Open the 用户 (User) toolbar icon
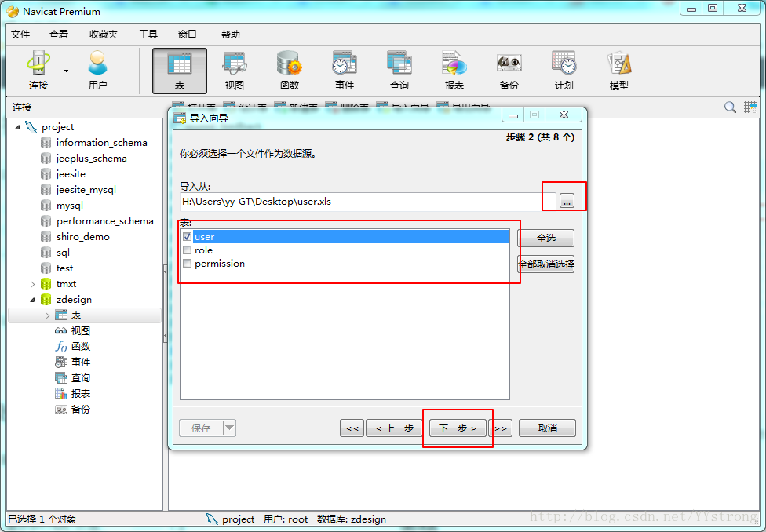The height and width of the screenshot is (532, 766). pyautogui.click(x=97, y=71)
